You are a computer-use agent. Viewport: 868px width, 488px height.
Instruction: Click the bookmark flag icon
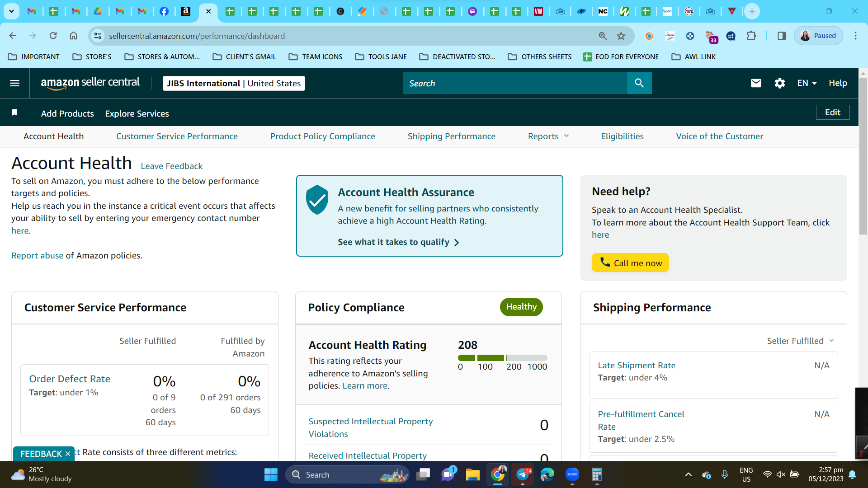(14, 113)
